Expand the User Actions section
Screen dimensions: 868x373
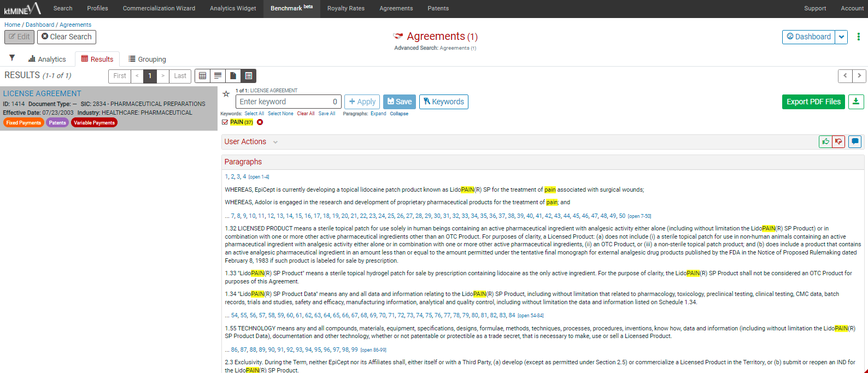275,142
